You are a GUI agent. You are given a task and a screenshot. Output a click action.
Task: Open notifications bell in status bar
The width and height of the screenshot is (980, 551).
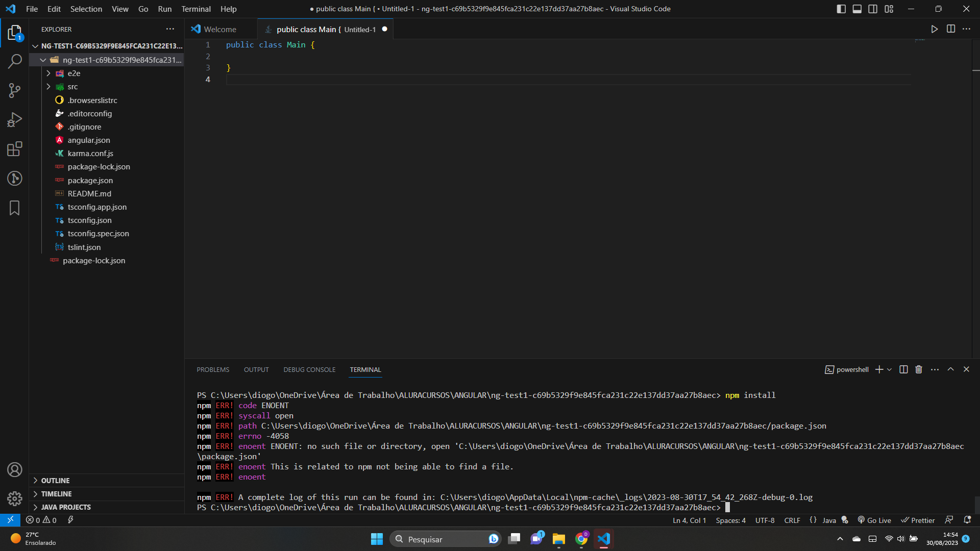click(x=967, y=520)
